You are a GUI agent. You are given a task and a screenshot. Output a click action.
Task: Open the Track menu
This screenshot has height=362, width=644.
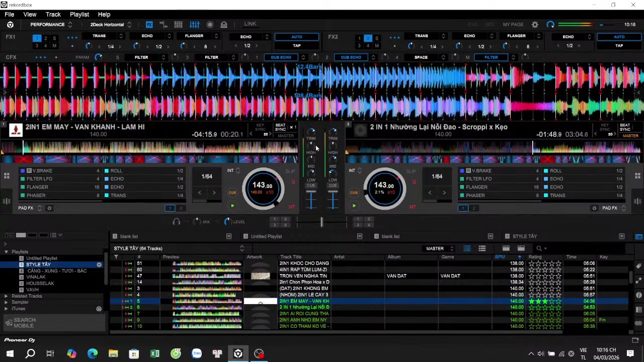point(53,15)
